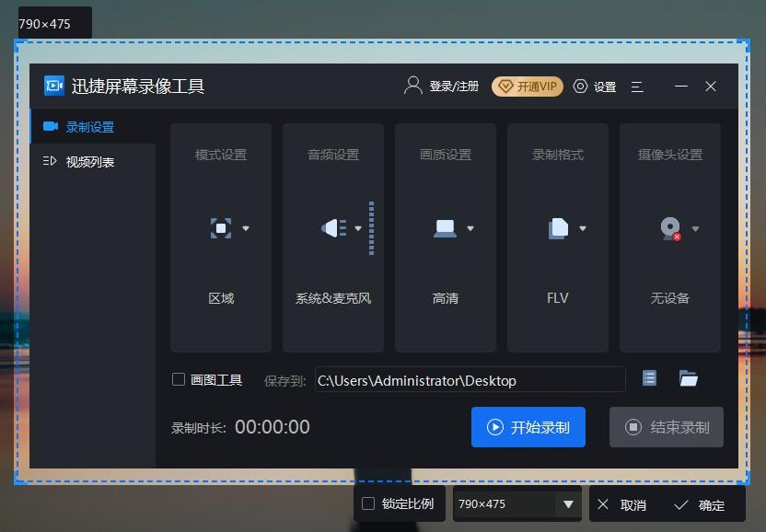Expand the 音频设置 audio dropdown arrow
The image size is (766, 532).
(x=358, y=228)
